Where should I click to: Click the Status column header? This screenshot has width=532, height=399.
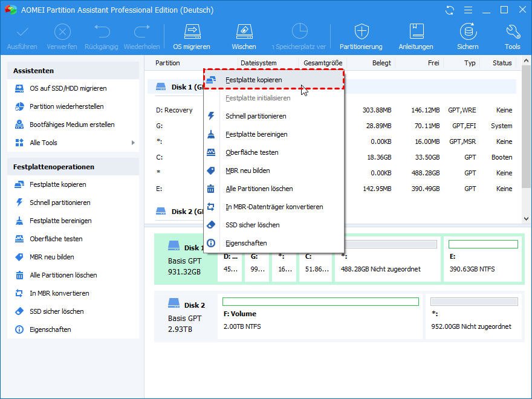502,63
